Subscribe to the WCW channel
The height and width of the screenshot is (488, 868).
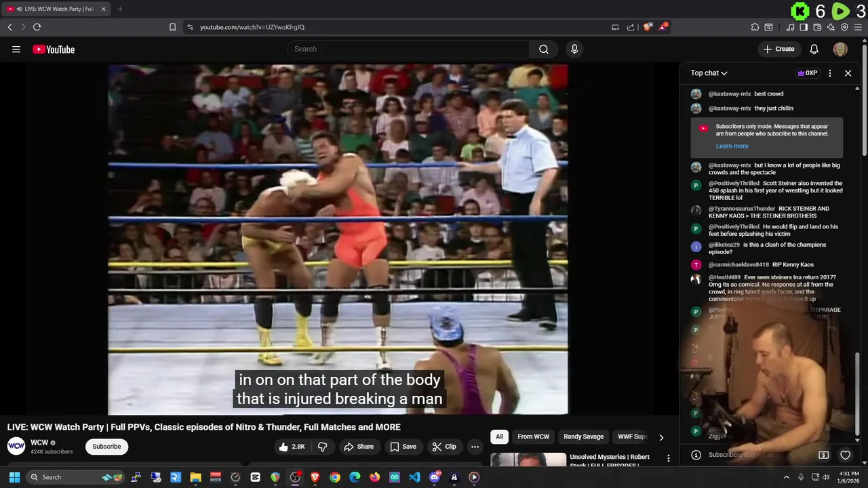point(106,447)
